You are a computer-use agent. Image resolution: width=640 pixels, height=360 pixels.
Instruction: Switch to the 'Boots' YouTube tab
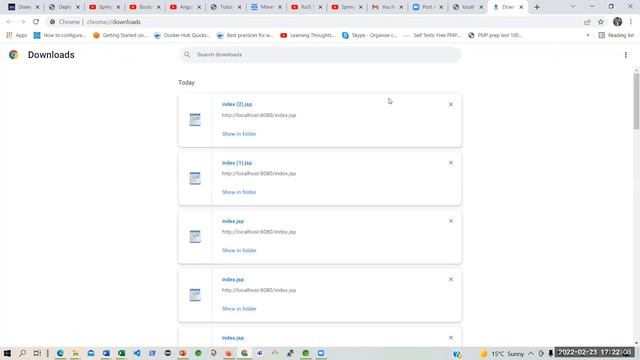144,7
